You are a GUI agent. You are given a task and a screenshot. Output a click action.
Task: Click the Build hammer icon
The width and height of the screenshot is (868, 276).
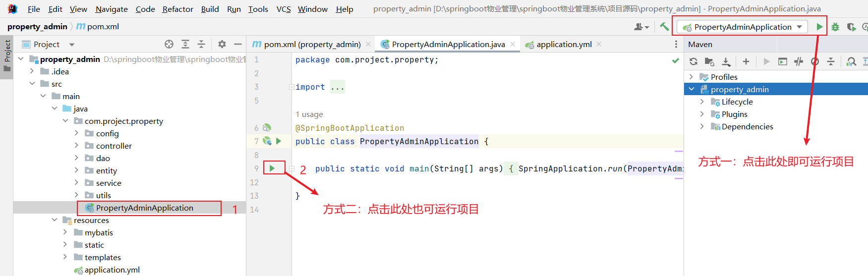coord(664,27)
